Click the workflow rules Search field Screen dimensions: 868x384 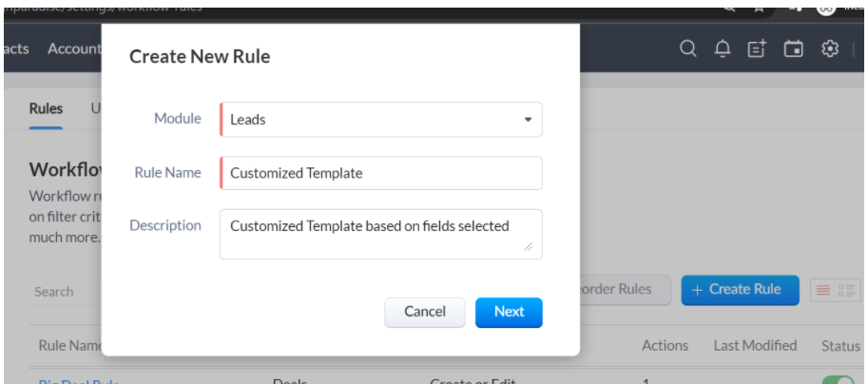[66, 292]
